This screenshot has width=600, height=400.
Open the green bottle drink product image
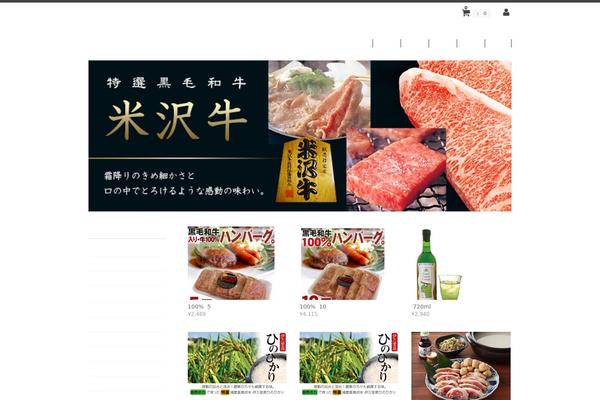point(439,264)
